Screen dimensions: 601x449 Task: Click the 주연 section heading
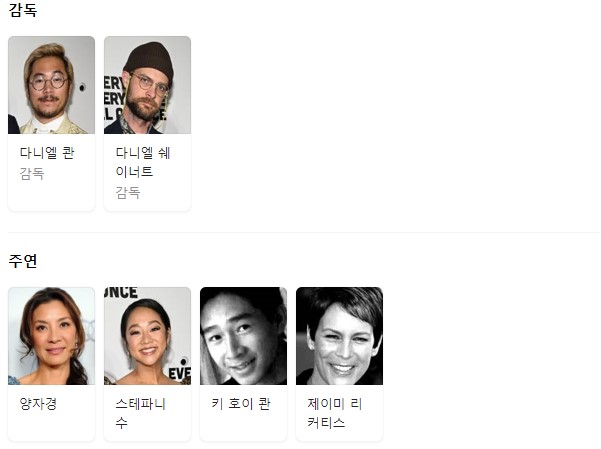[x=23, y=261]
